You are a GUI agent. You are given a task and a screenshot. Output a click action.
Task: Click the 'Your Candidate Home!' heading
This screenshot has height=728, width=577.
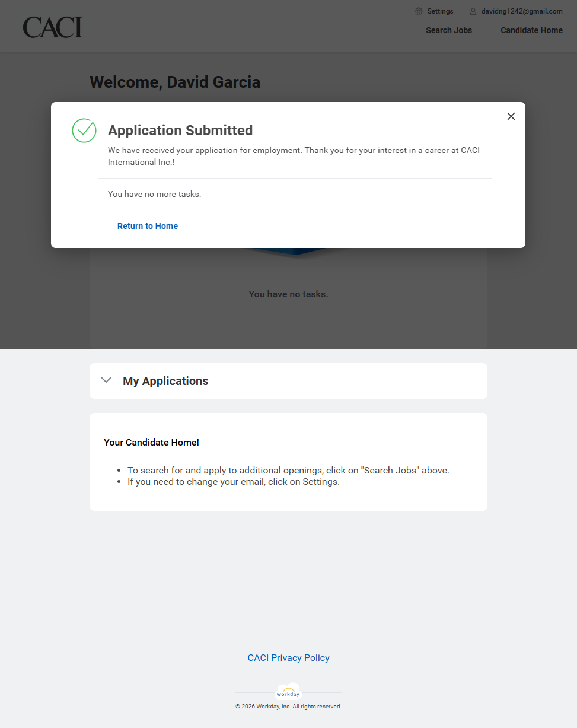click(151, 442)
